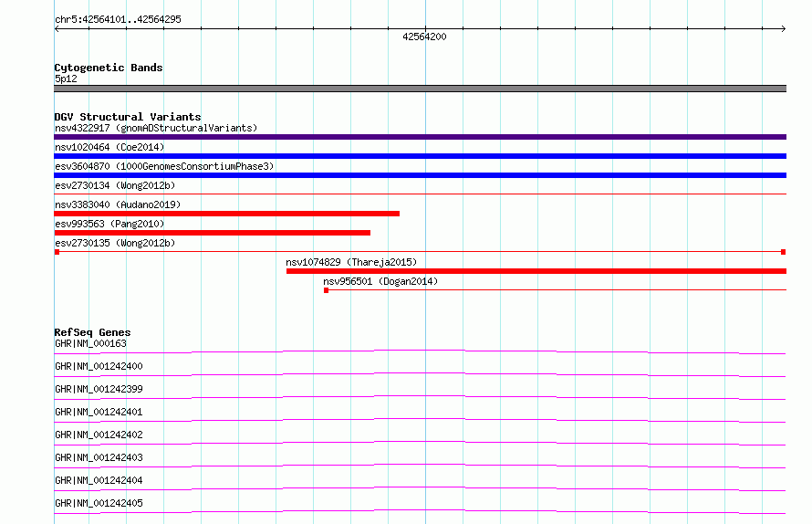Click left red endpoint square of esv2730135
The image size is (812, 524).
click(57, 252)
